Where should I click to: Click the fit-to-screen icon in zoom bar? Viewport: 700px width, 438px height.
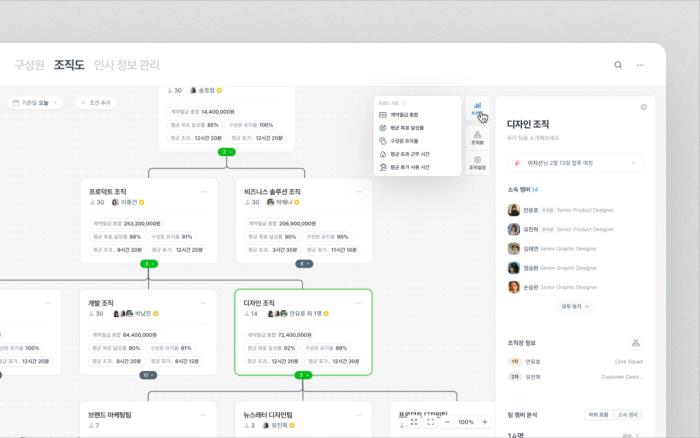click(430, 422)
